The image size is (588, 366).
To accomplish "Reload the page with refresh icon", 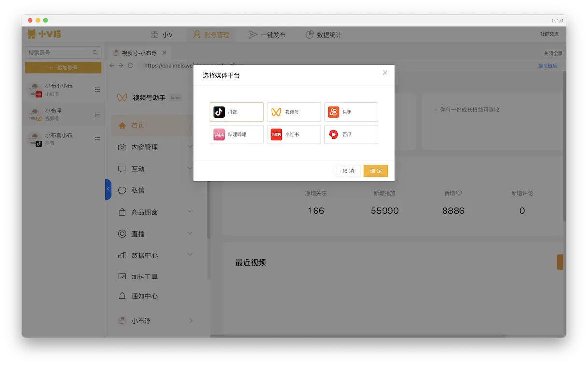I will (130, 65).
